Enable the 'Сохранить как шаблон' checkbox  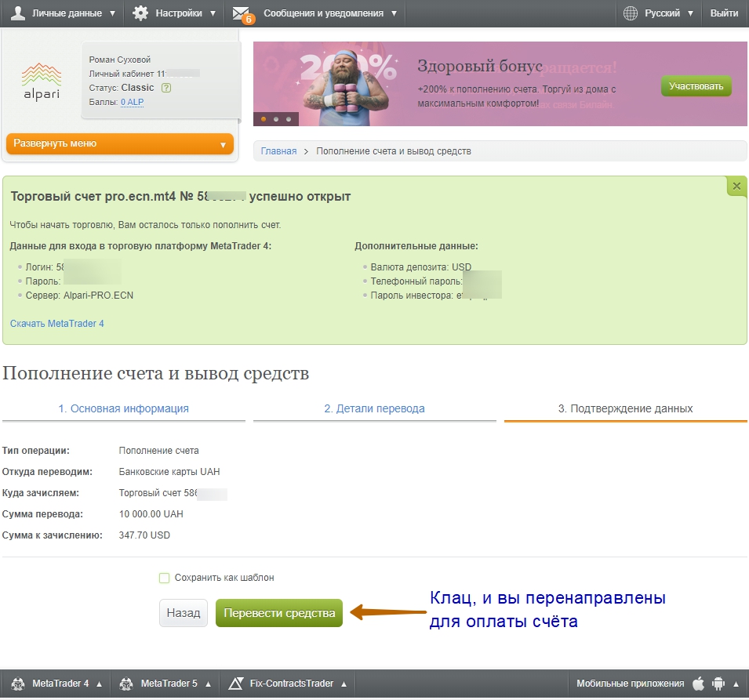(165, 578)
